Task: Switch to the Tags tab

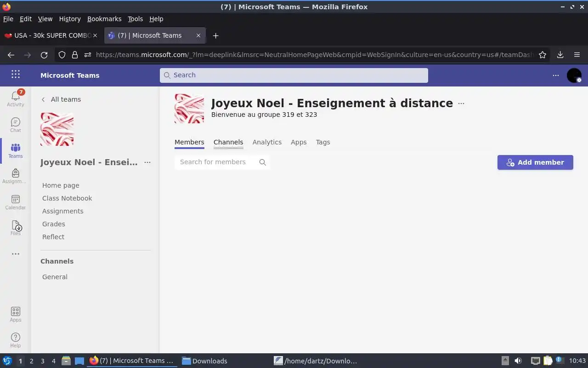Action: [323, 142]
